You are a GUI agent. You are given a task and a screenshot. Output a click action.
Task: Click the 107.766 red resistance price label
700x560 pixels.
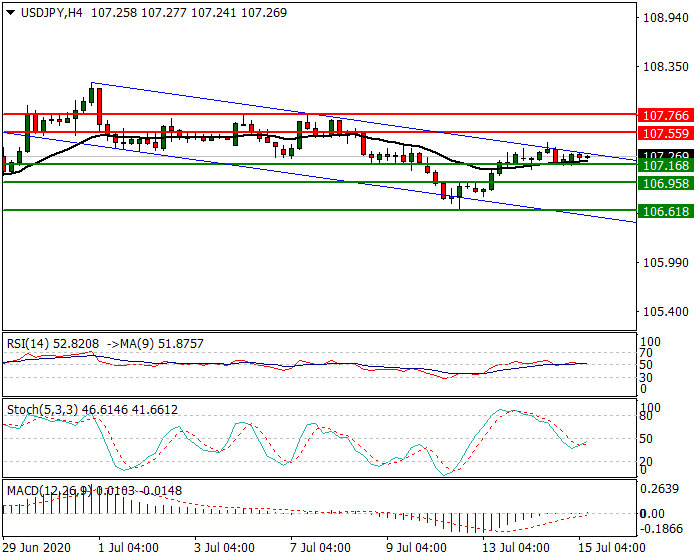pos(666,116)
